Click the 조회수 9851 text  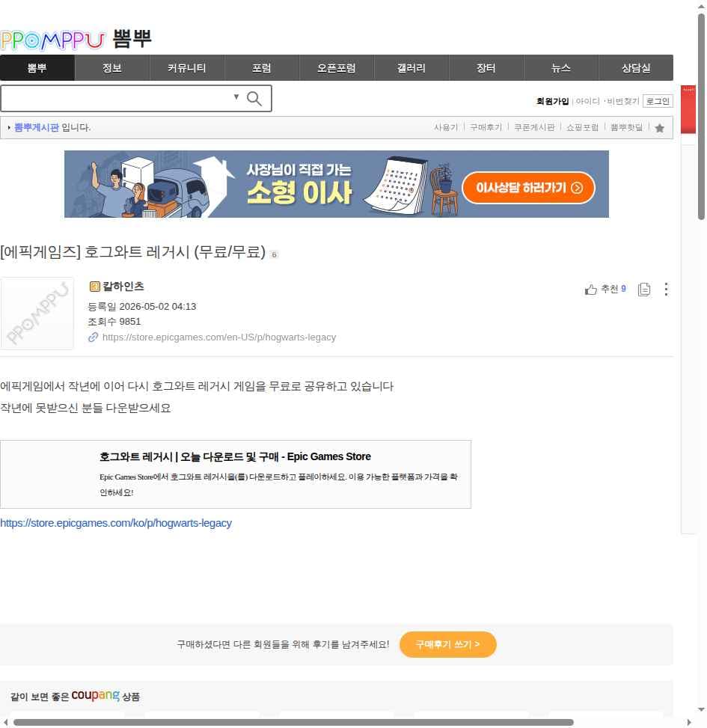[x=114, y=321]
